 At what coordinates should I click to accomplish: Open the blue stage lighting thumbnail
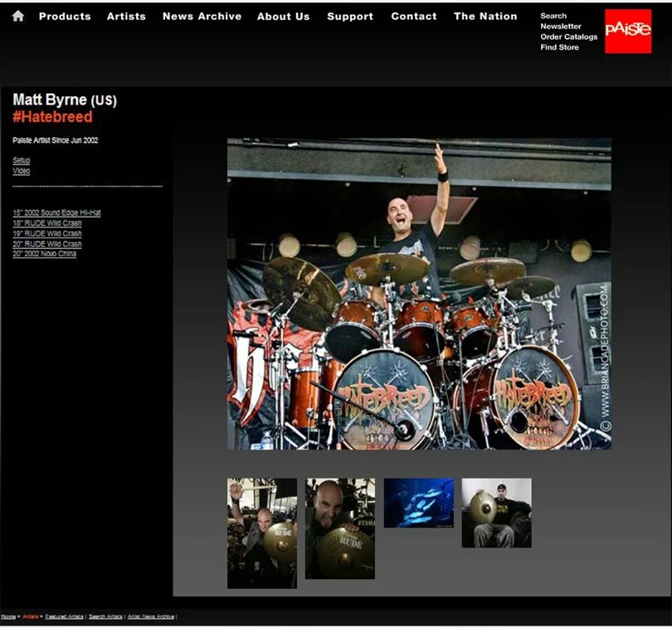click(419, 503)
